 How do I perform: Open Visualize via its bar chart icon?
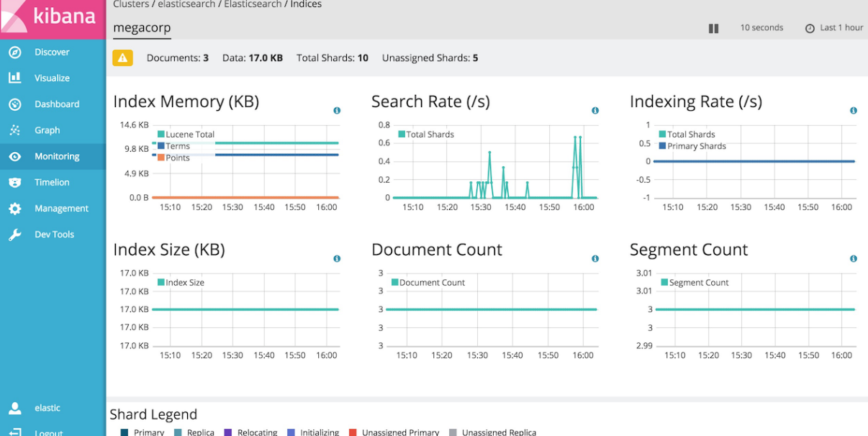(14, 78)
